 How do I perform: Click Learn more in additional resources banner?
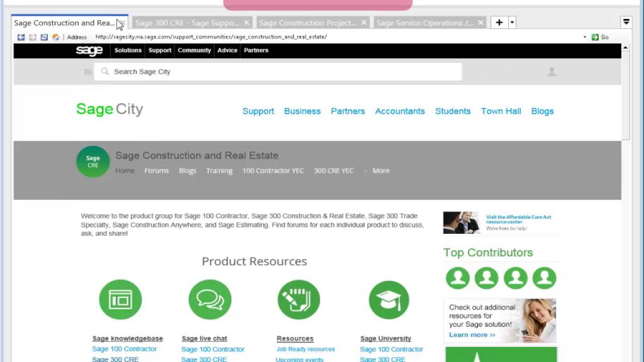coord(472,335)
